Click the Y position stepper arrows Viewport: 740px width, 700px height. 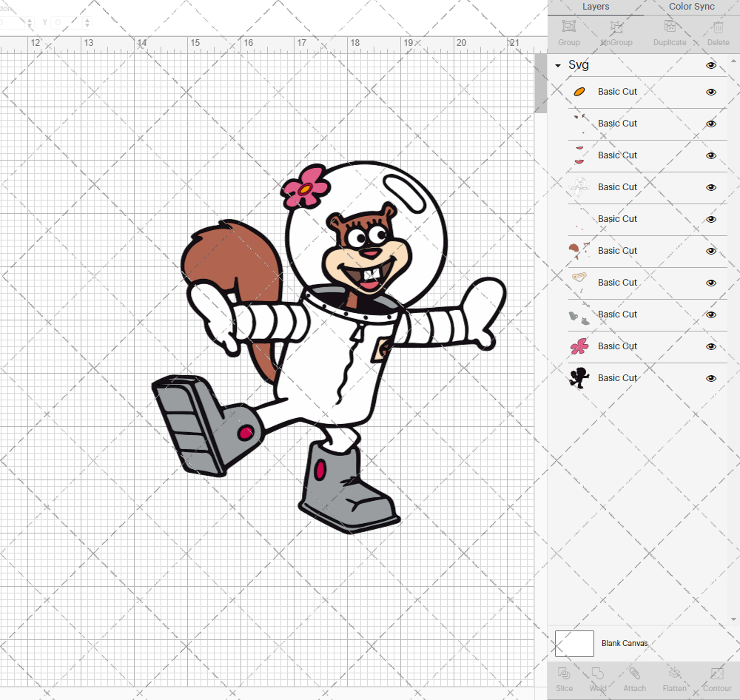point(87,22)
